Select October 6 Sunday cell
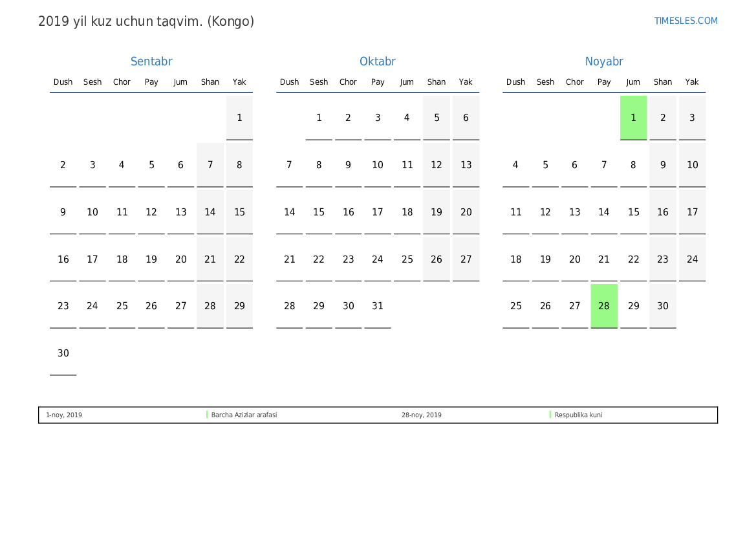Viewport: 756px width, 535px height. pyautogui.click(x=466, y=118)
